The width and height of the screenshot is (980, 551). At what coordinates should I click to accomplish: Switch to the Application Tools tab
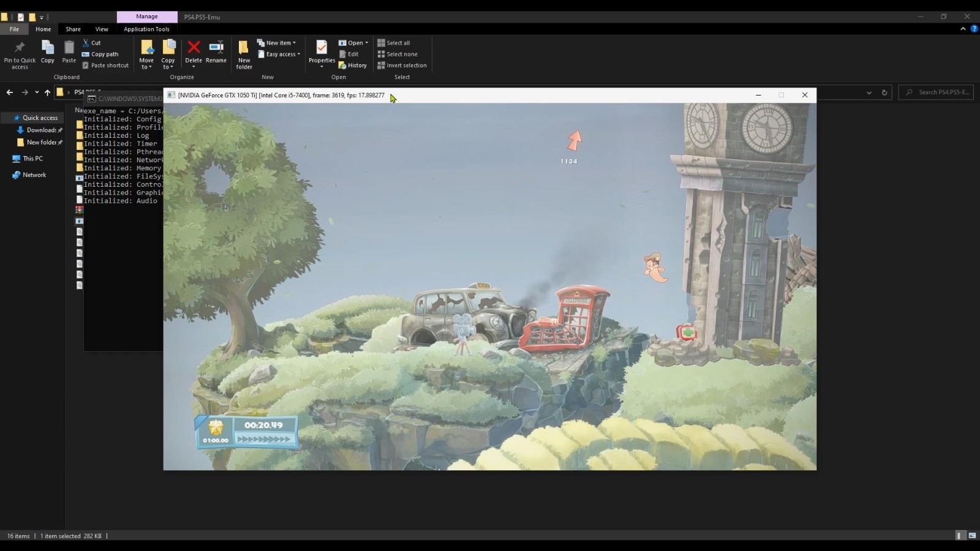pos(146,29)
